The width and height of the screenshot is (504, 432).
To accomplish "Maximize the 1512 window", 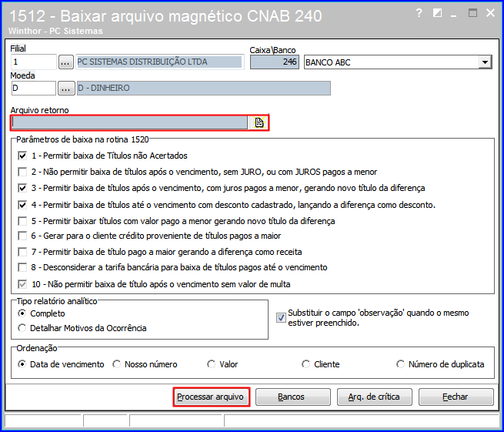I will pos(472,13).
